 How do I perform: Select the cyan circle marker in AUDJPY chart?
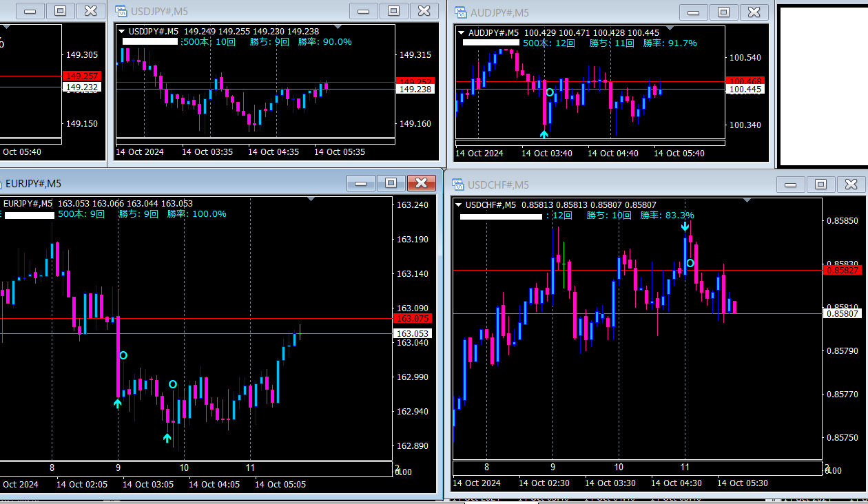tap(550, 92)
